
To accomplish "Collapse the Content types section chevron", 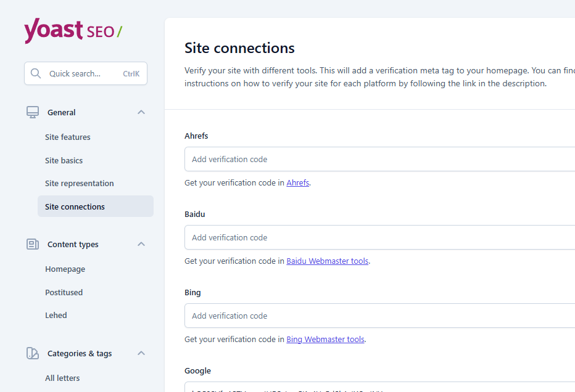I will coord(141,244).
